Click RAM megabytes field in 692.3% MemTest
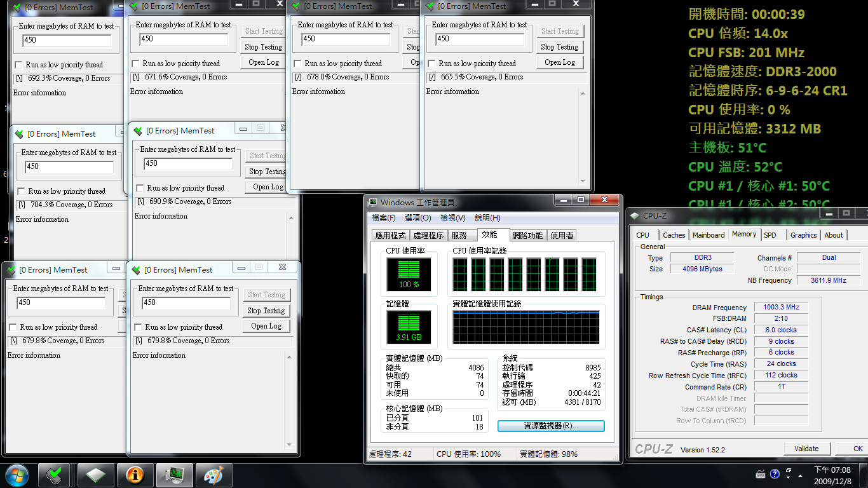This screenshot has width=868, height=488. (x=67, y=40)
